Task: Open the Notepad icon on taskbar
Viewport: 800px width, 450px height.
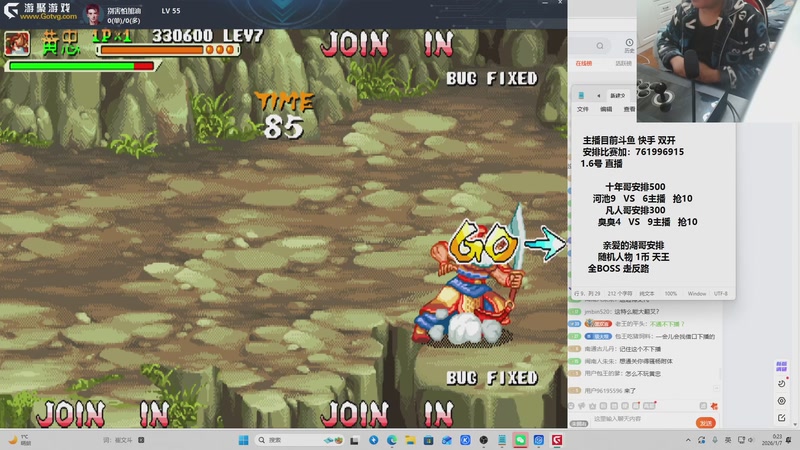Action: click(502, 440)
